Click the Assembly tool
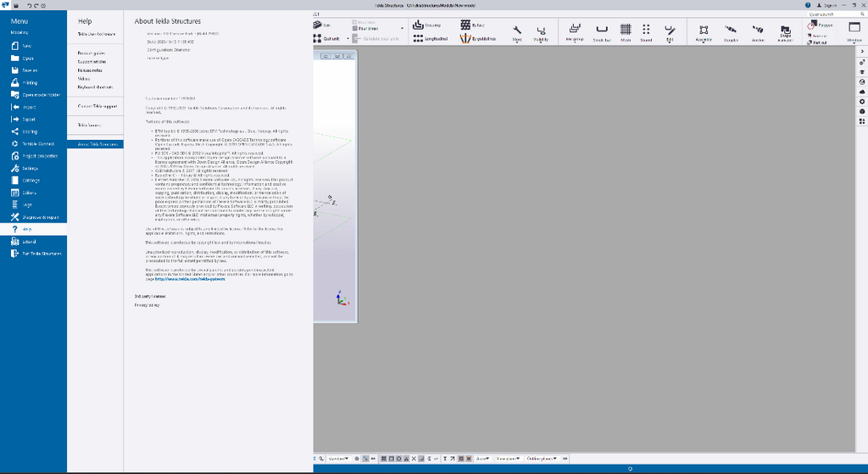 coord(704,33)
